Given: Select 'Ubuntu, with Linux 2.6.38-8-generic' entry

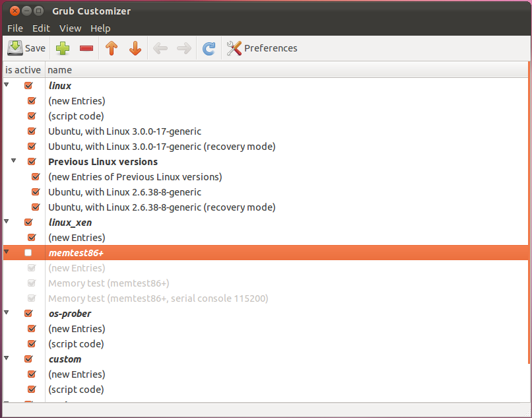Looking at the screenshot, I should (125, 192).
